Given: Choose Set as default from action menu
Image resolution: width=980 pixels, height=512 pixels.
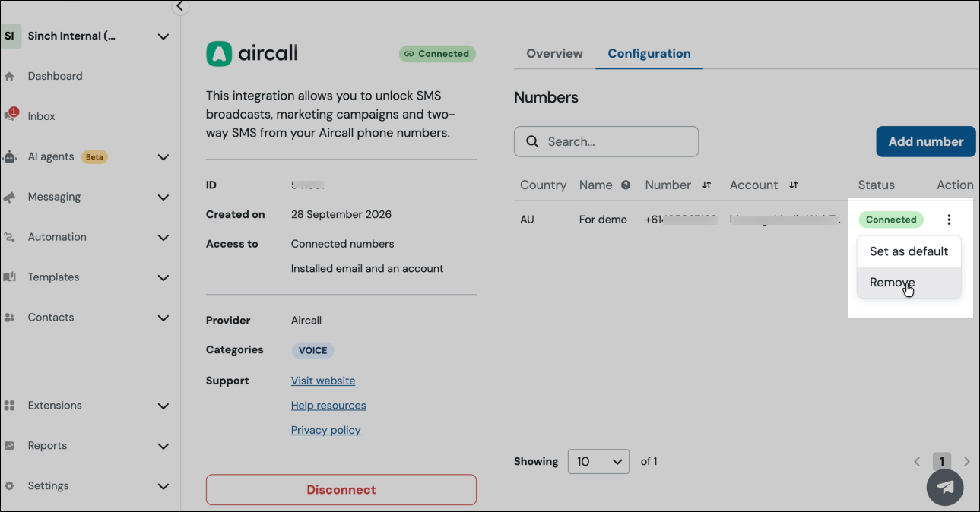Looking at the screenshot, I should [x=909, y=251].
